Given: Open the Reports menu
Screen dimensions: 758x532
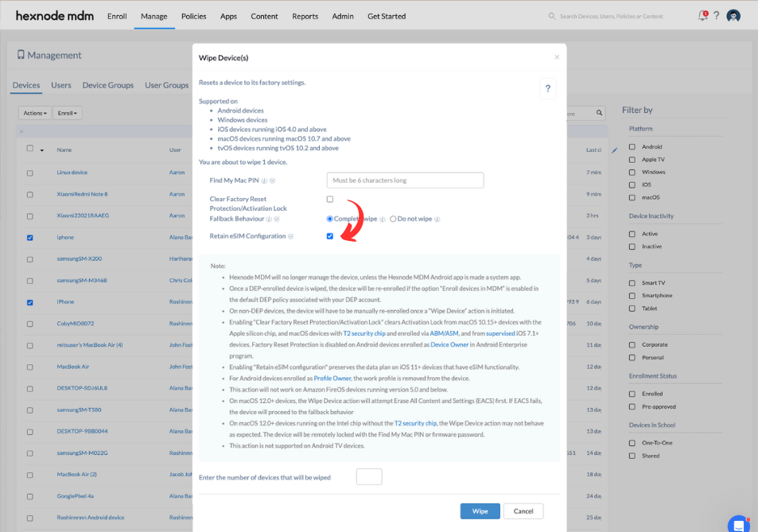Looking at the screenshot, I should point(305,16).
